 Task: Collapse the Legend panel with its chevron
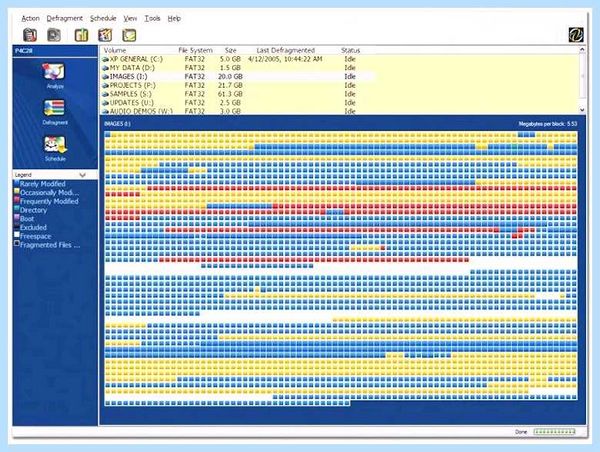click(x=82, y=175)
